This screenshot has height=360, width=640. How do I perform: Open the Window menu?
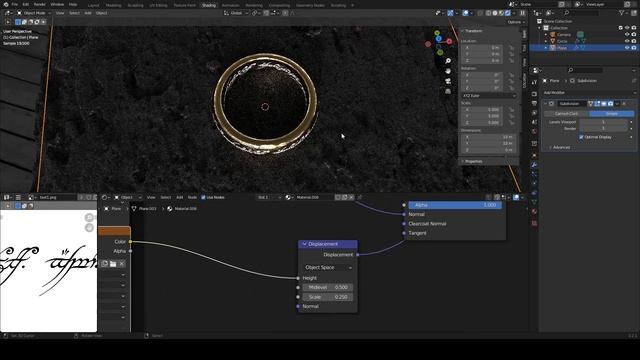coord(57,4)
